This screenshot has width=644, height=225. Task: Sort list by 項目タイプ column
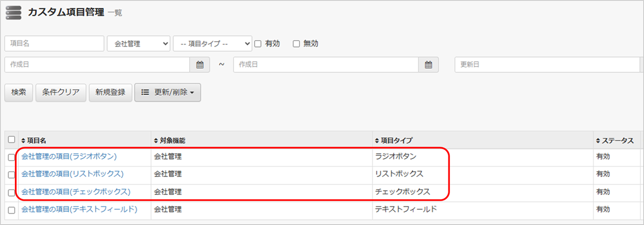[x=393, y=140]
